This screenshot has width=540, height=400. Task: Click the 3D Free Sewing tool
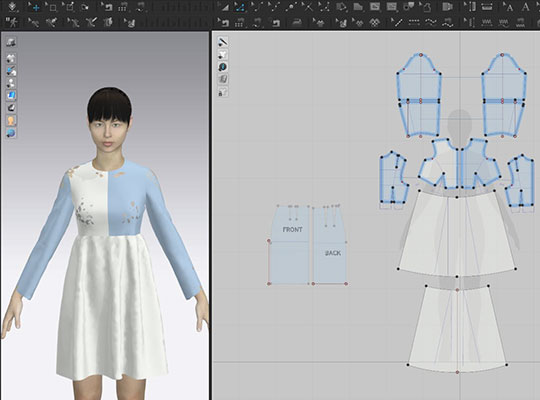click(141, 7)
